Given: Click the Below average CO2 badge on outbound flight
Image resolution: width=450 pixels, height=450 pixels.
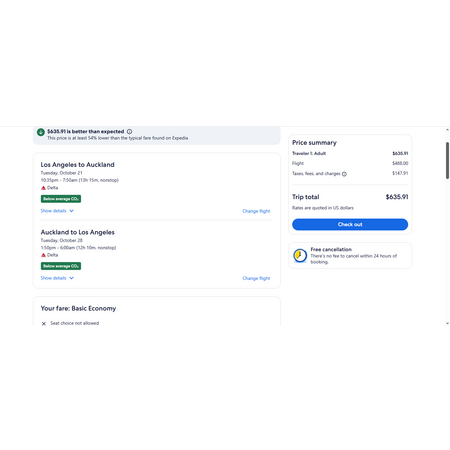Looking at the screenshot, I should [x=61, y=199].
